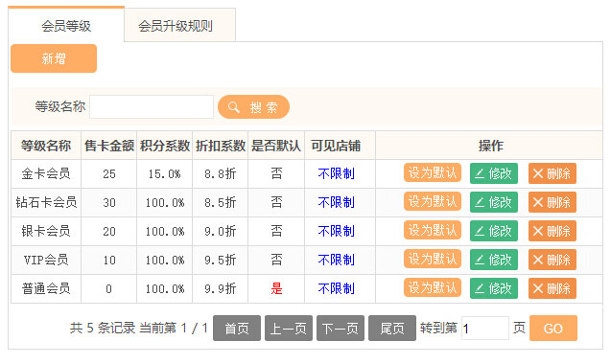Viewport: 611px width, 364px height.
Task: Go to 上一页 previous page
Action: [289, 329]
